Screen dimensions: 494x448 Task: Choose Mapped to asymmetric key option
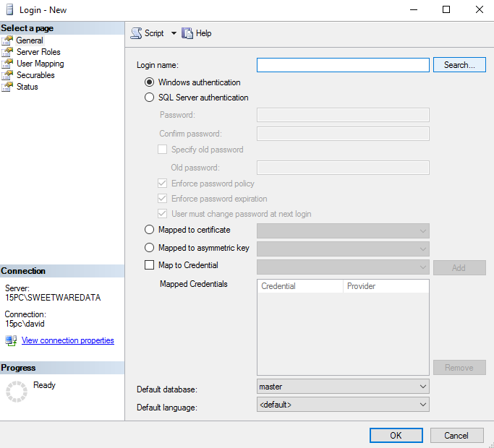pos(149,248)
